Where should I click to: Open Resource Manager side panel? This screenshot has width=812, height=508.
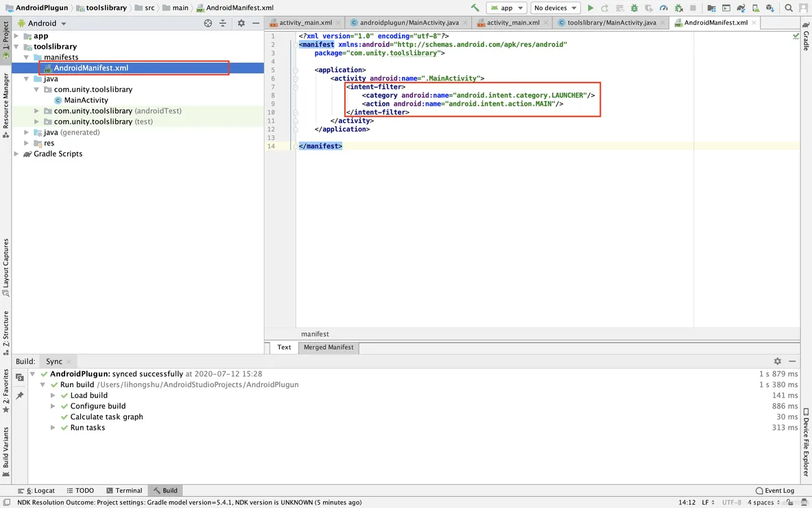click(5, 105)
